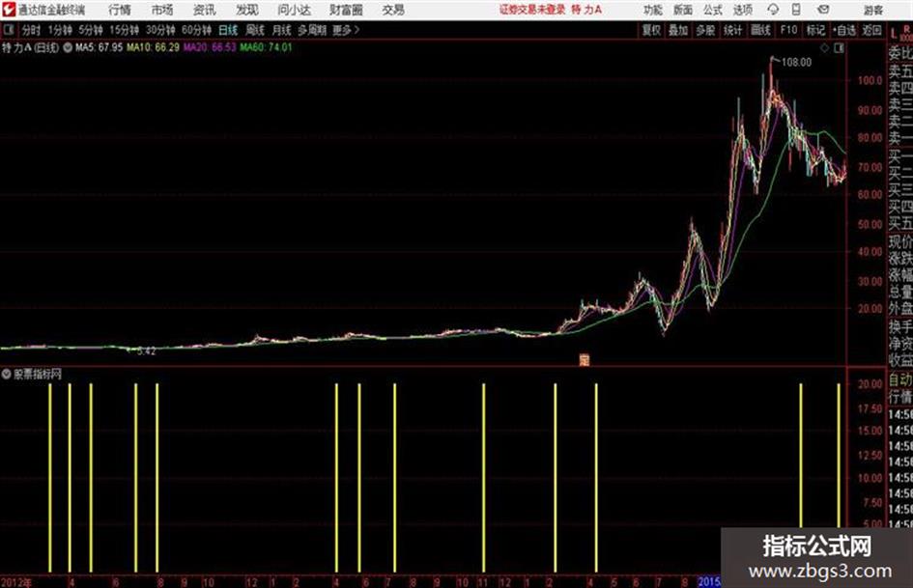Toggle the MA indicator settings circle icon
913x588 pixels.
(68, 47)
